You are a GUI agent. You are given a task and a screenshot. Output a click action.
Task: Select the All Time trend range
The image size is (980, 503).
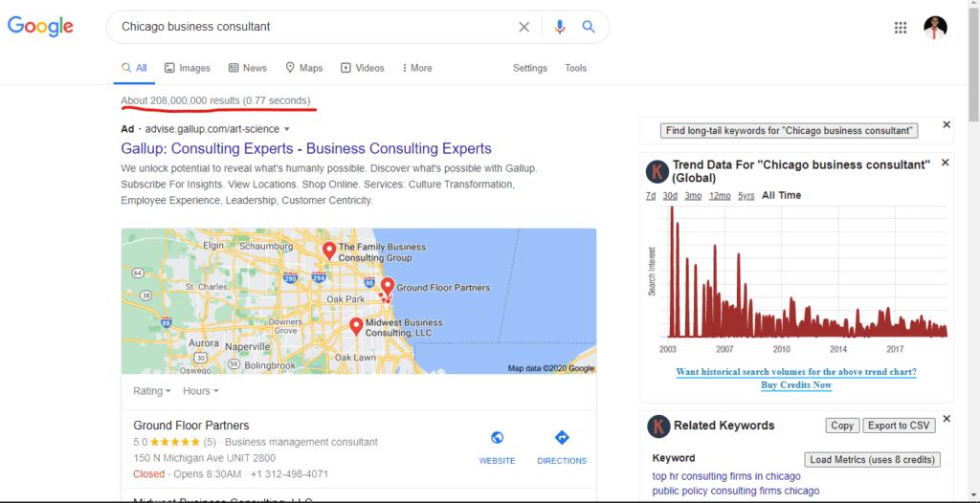point(781,196)
